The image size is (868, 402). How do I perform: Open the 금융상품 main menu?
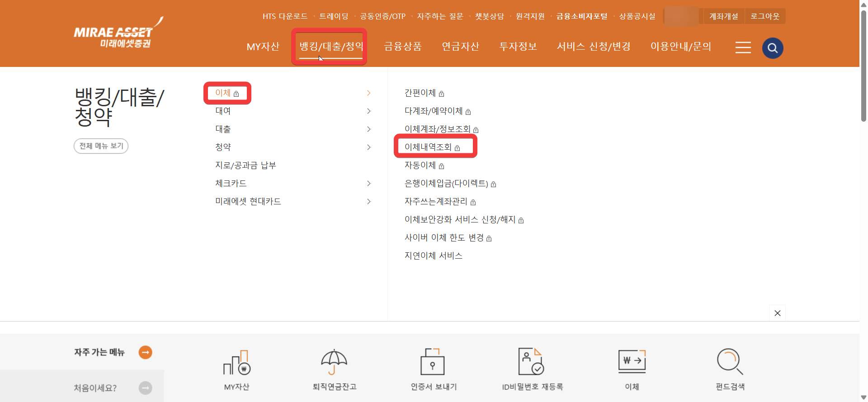[402, 47]
